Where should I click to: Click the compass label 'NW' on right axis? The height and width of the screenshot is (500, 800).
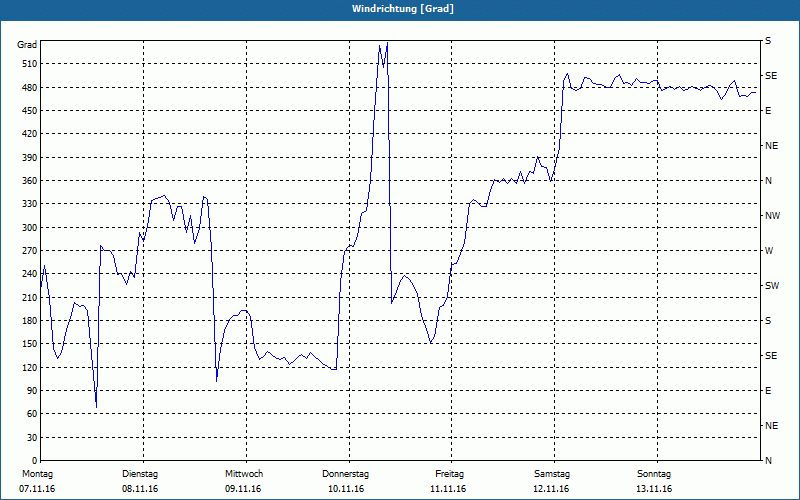click(772, 216)
